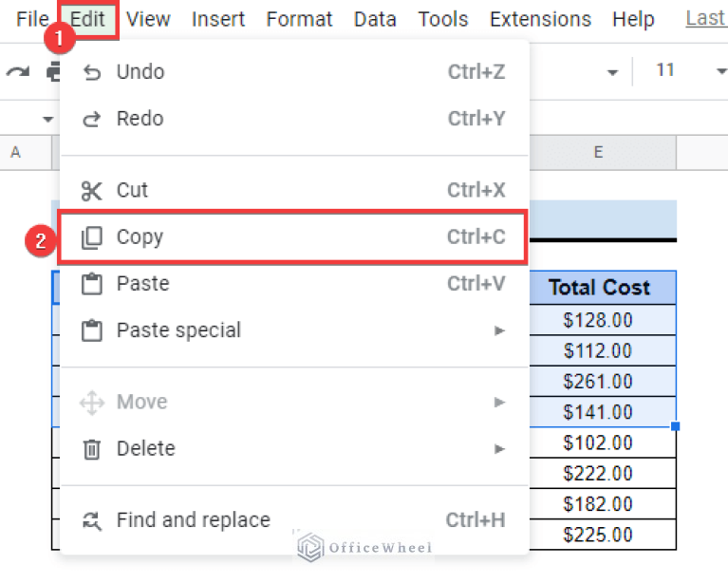Click the copy icon in the Edit menu
This screenshot has height=584, width=728.
pyautogui.click(x=91, y=237)
